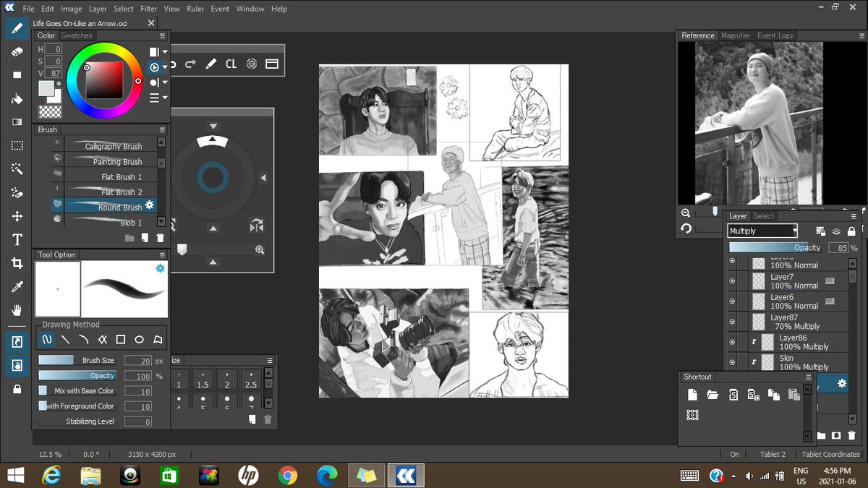Select the Flat Brush 1 preset

click(111, 176)
